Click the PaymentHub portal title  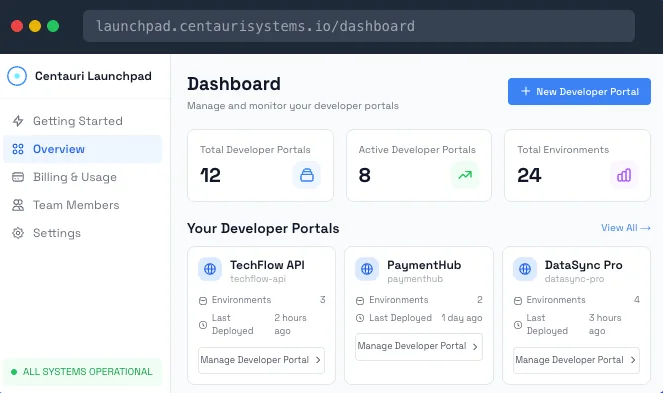pyautogui.click(x=424, y=265)
